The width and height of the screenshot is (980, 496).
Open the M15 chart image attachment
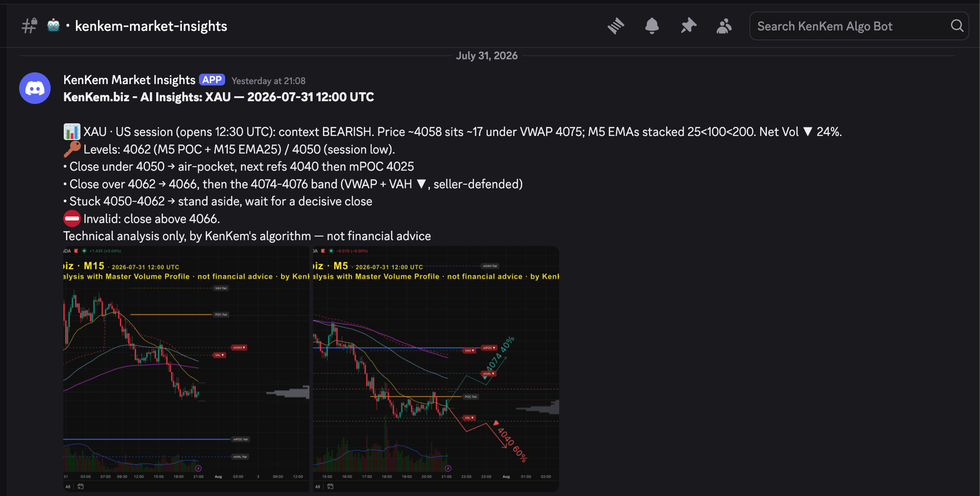pos(186,369)
